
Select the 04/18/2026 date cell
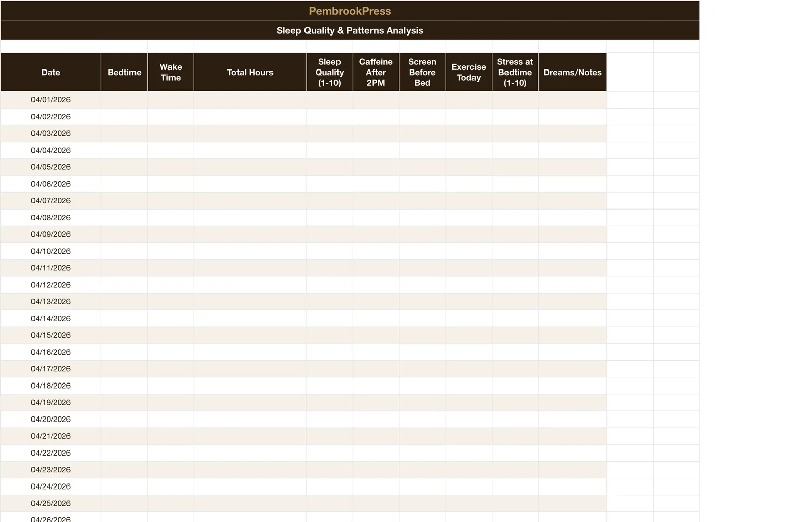tap(51, 386)
